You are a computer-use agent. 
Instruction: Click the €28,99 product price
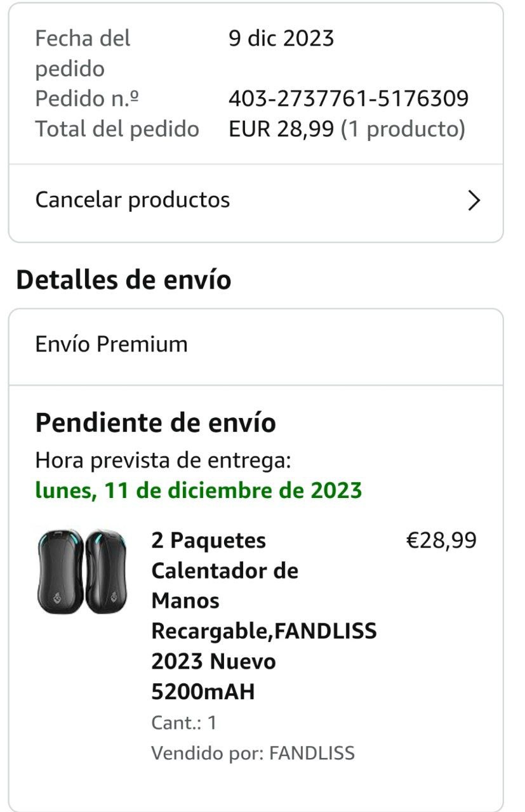[x=441, y=540]
